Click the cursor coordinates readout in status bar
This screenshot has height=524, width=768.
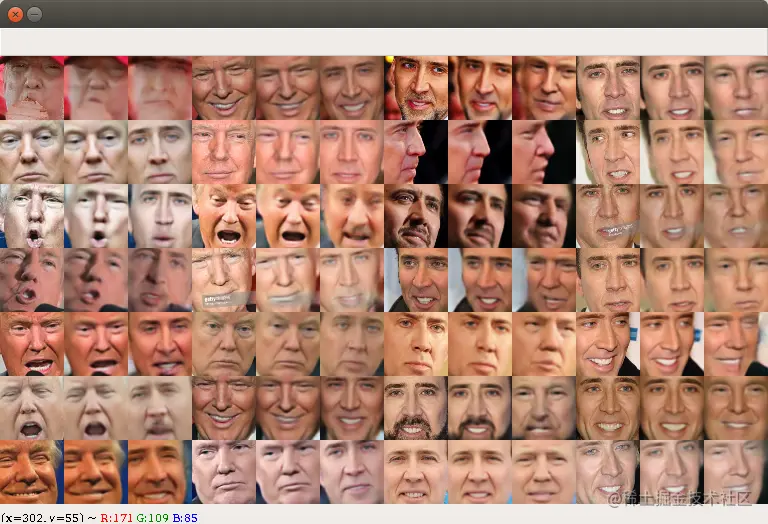[42, 518]
